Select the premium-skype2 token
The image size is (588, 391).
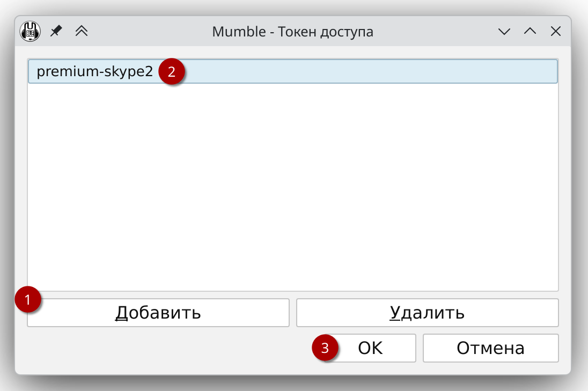94,70
